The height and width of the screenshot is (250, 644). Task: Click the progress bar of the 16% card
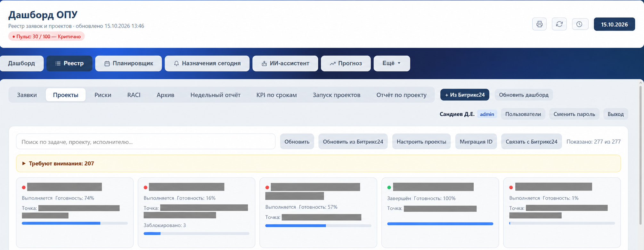pyautogui.click(x=196, y=234)
